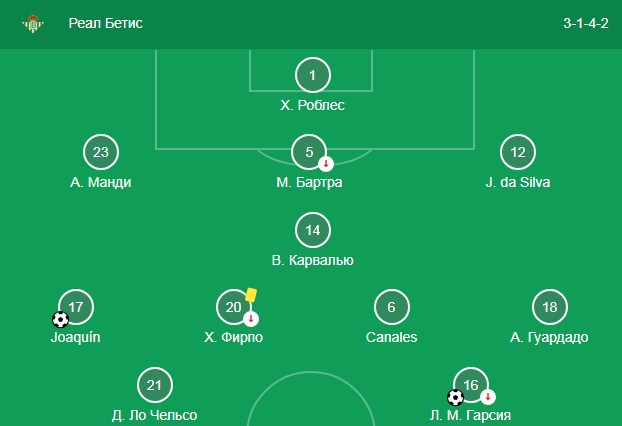Click substitution arrow on М. Бартра
The width and height of the screenshot is (622, 426).
[325, 164]
